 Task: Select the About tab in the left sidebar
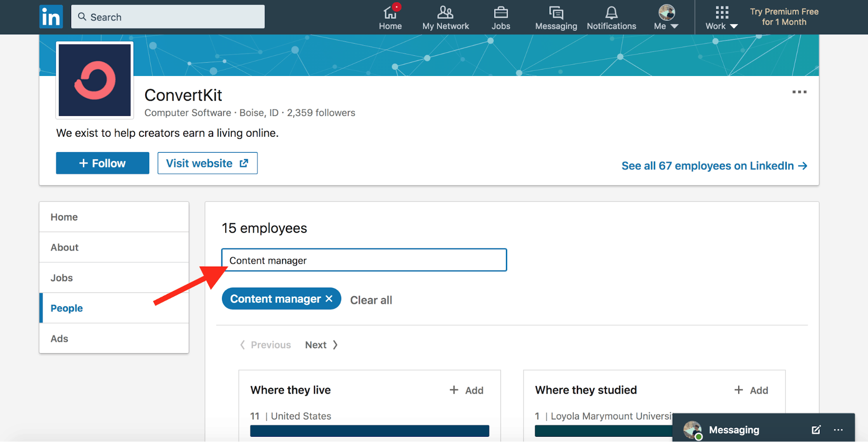[x=114, y=247]
